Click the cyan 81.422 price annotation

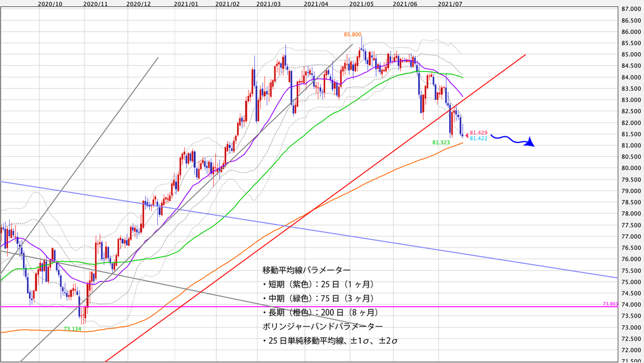(478, 139)
